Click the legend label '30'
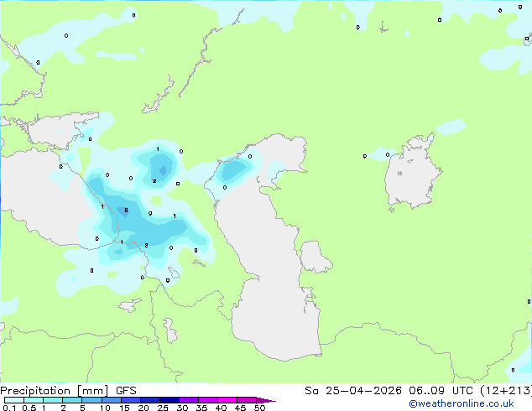The image size is (532, 411). point(182,408)
